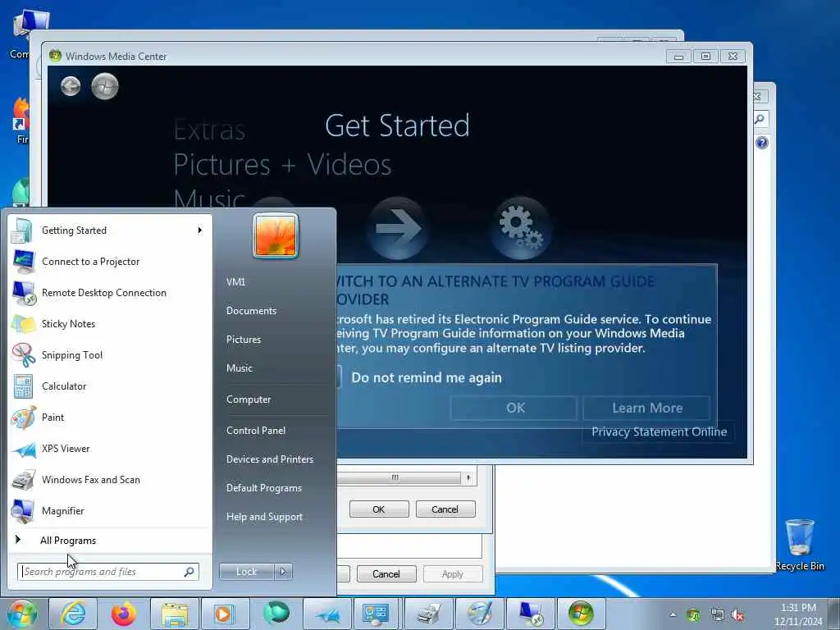840x630 pixels.
Task: Open Pictures library from Start menu
Action: 244,340
